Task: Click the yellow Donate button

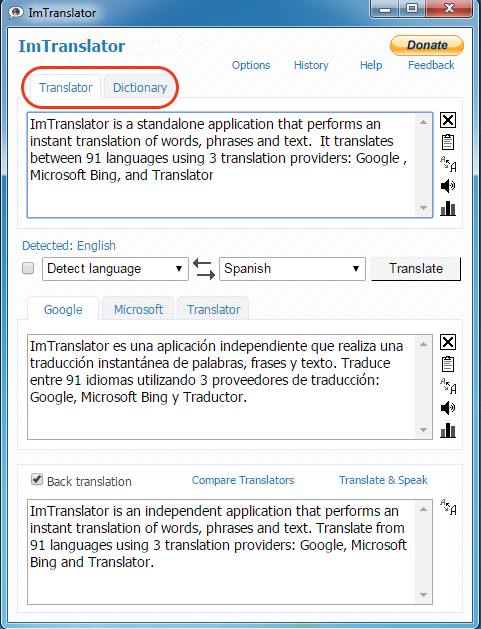Action: 427,45
